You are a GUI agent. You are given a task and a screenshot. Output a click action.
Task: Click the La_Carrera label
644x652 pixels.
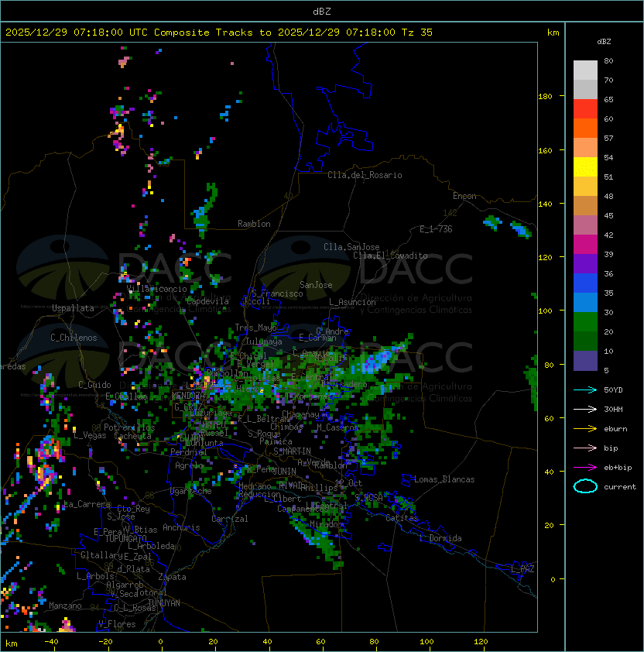[87, 504]
